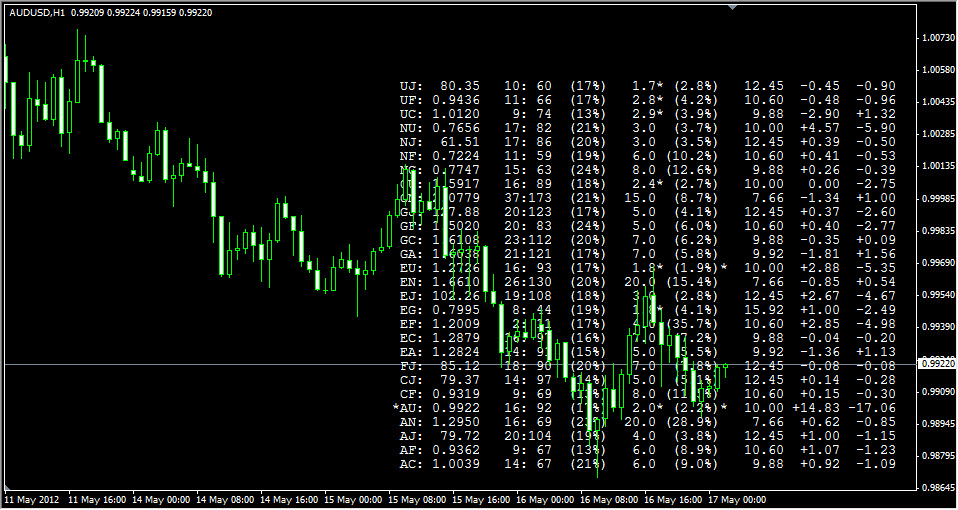This screenshot has height=510, width=958.
Task: Click the 1.00730 level on price axis
Action: click(x=937, y=38)
